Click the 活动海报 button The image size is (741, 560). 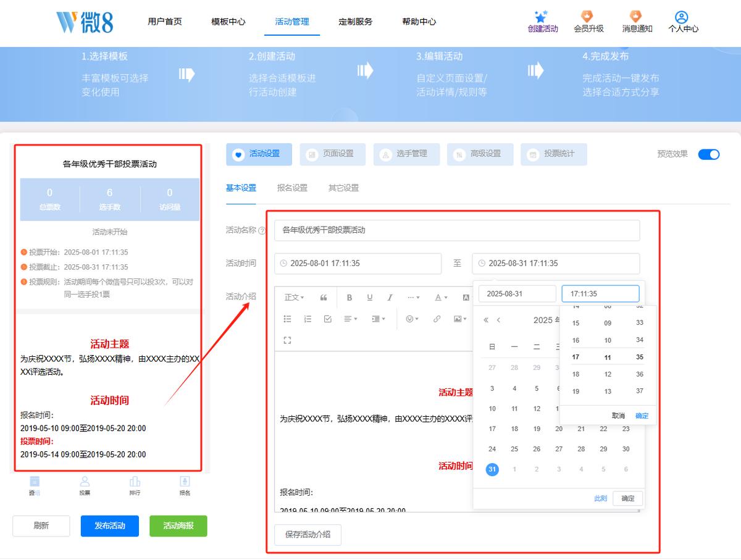click(178, 526)
